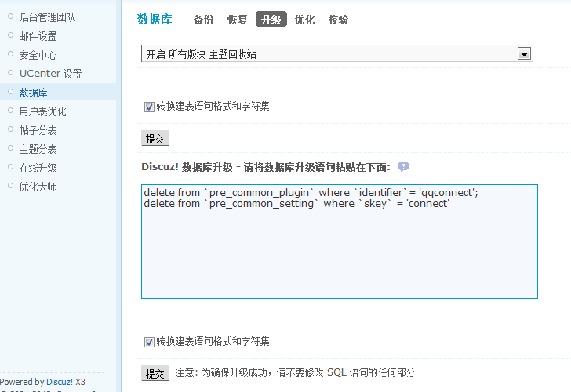Screen dimensions: 571x392
Task: Click the 'Discuz! 数据库升级' instruction heading
Action: point(266,167)
